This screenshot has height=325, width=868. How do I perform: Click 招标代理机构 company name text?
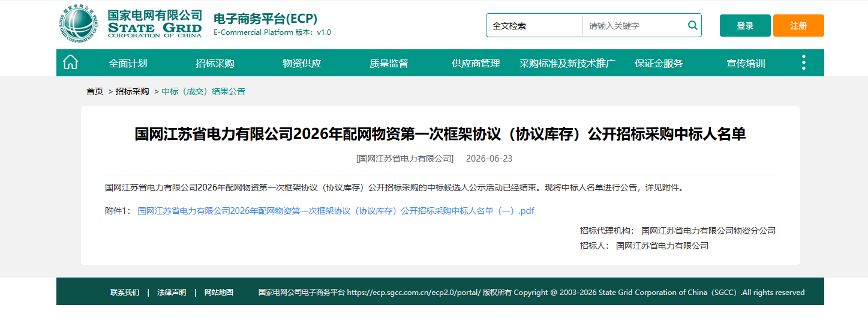708,231
